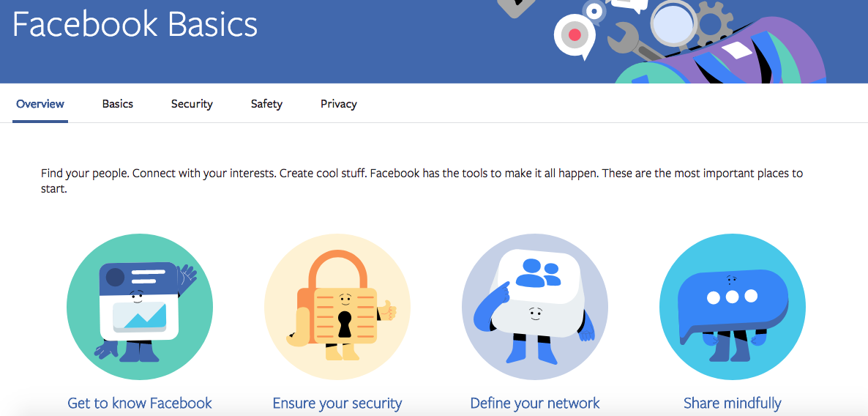Switch to the Basics tab
Screen dimensions: 868x416
click(x=117, y=103)
